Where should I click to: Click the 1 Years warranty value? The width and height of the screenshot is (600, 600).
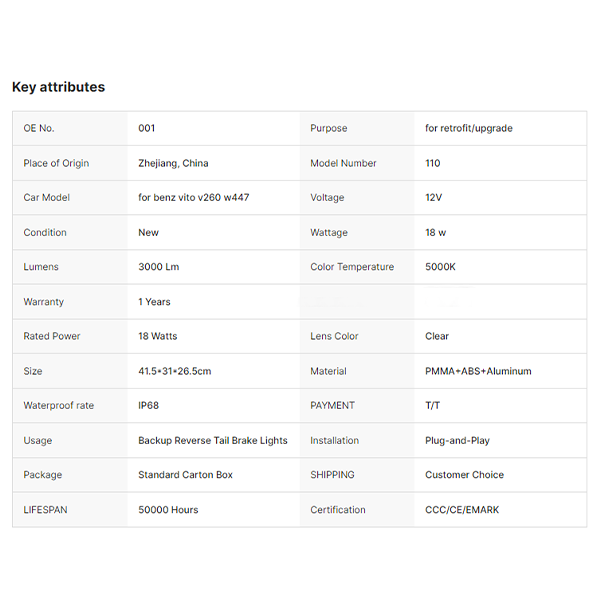(x=154, y=302)
